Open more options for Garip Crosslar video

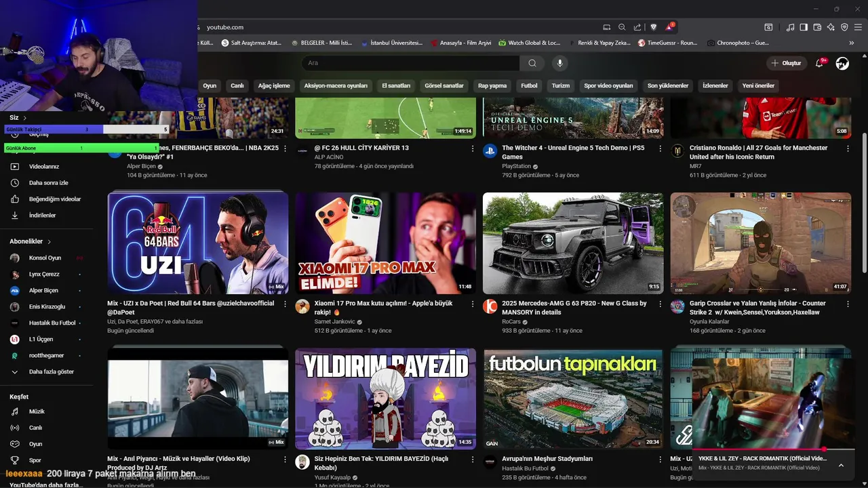pyautogui.click(x=848, y=304)
